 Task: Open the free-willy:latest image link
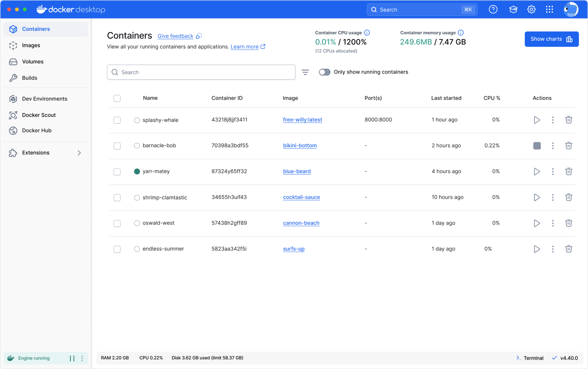click(302, 120)
